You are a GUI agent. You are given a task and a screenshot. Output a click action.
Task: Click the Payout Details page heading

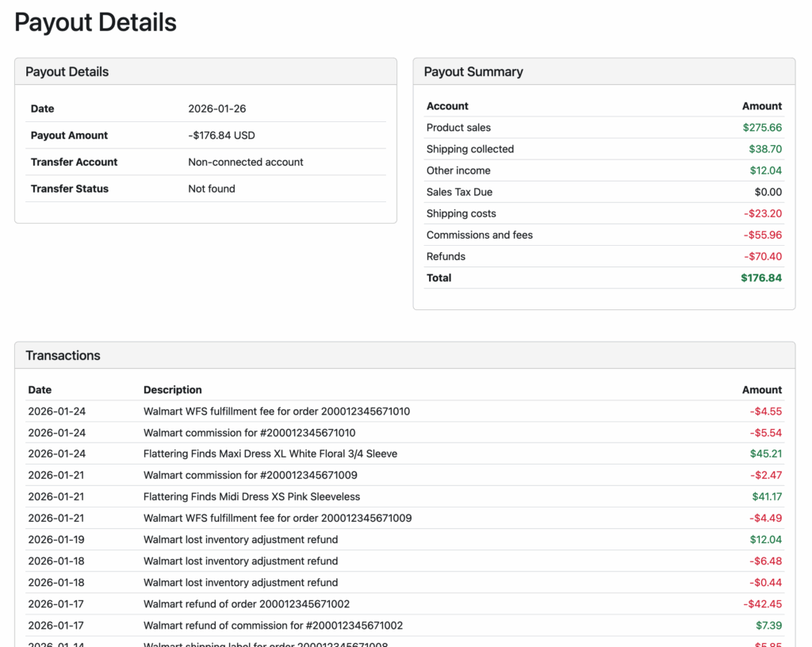(95, 22)
